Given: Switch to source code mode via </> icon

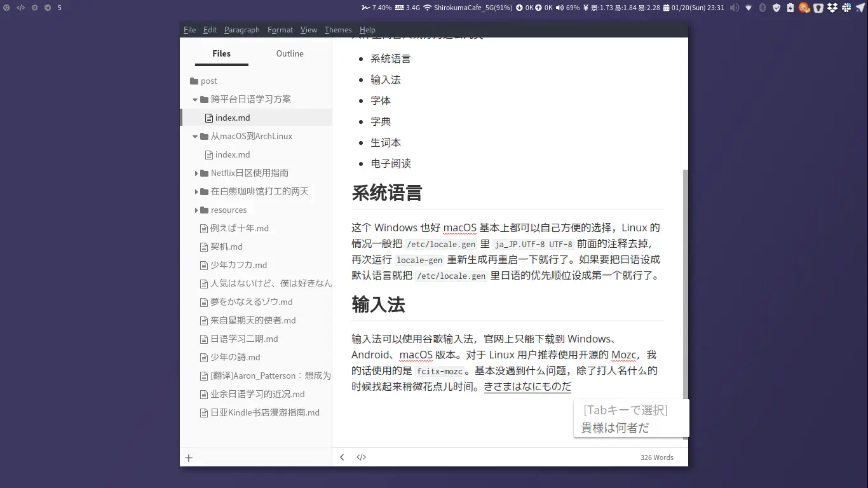Looking at the screenshot, I should click(x=361, y=457).
